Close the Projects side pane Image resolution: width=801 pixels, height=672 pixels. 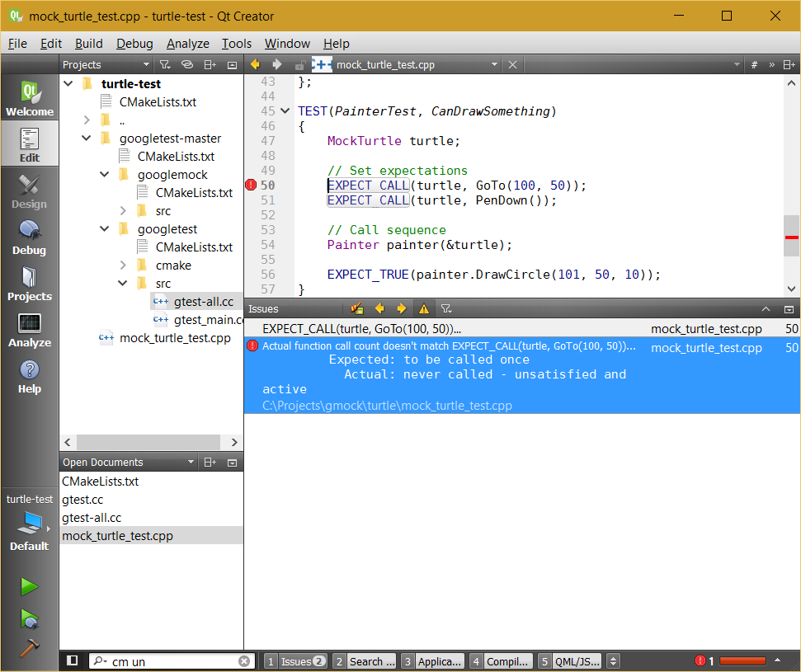233,65
